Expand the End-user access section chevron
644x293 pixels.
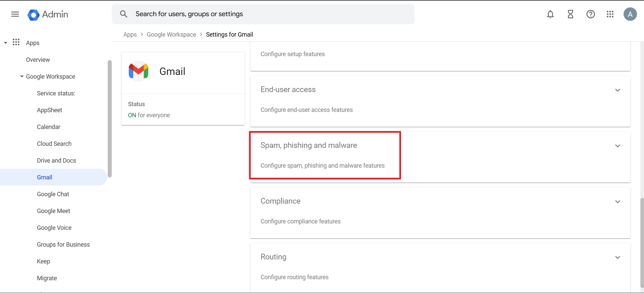tap(617, 90)
